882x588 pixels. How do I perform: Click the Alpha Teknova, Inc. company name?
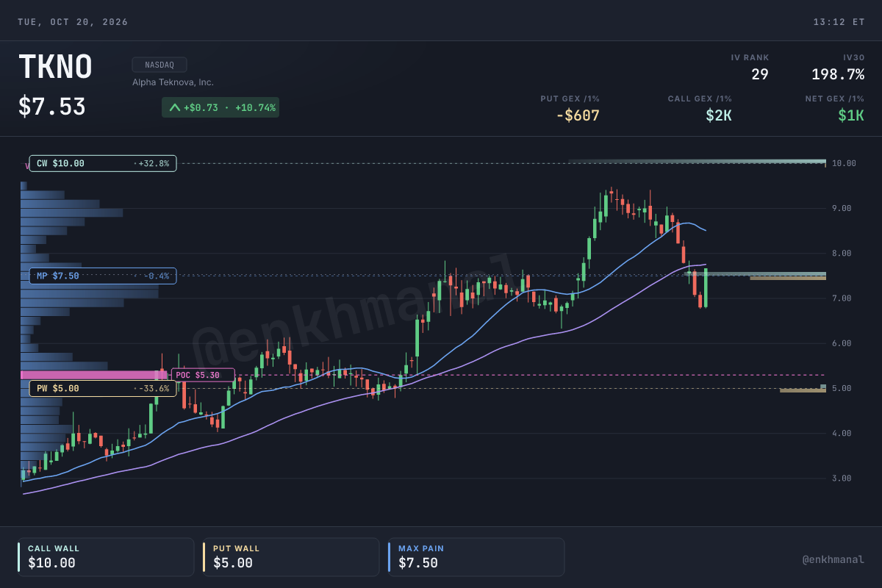[x=173, y=82]
